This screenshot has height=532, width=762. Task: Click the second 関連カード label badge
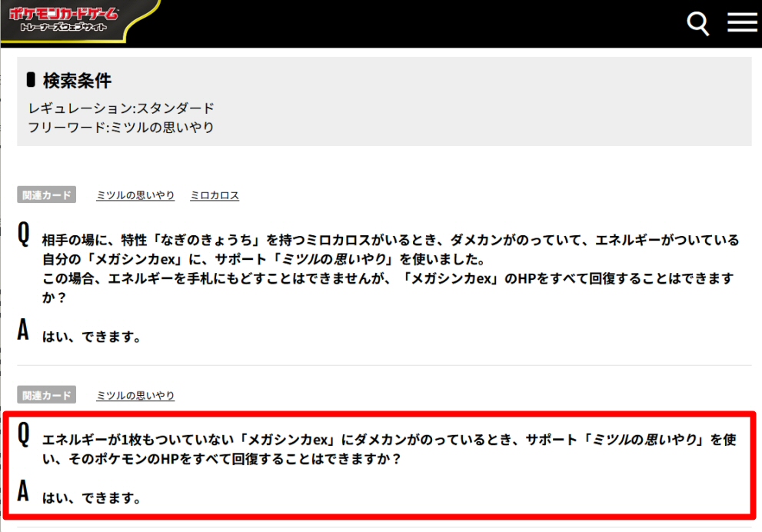tap(47, 394)
